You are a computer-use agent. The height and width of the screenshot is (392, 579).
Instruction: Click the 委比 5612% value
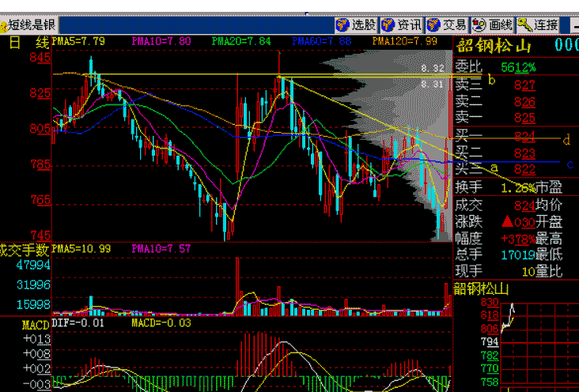pyautogui.click(x=518, y=67)
